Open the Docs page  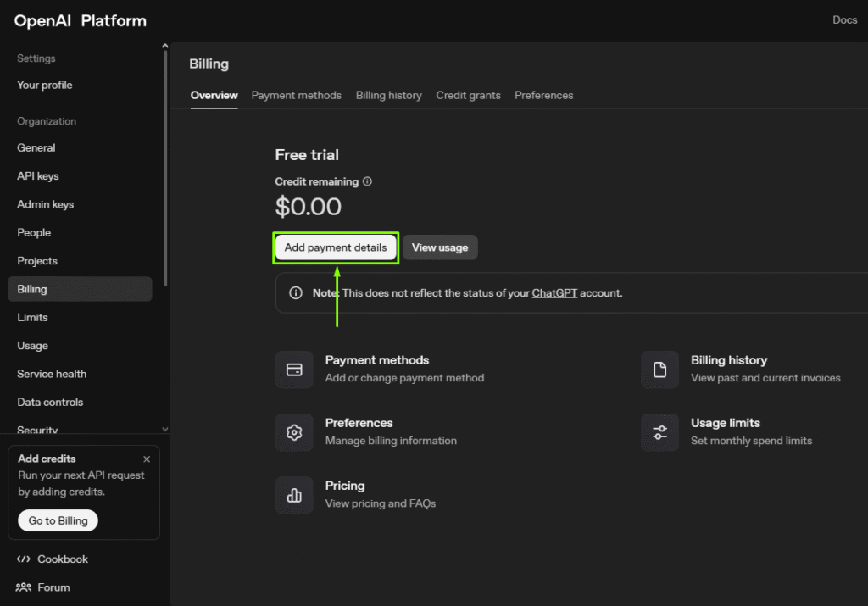click(844, 19)
